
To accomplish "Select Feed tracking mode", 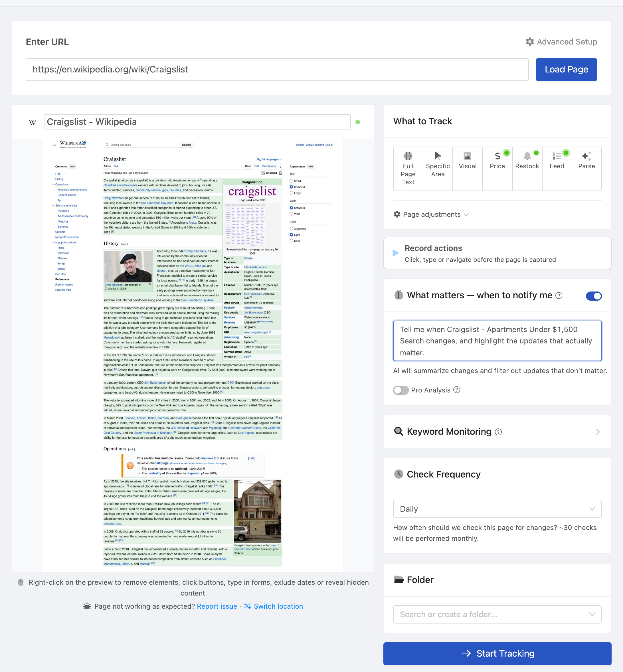I will (x=557, y=169).
